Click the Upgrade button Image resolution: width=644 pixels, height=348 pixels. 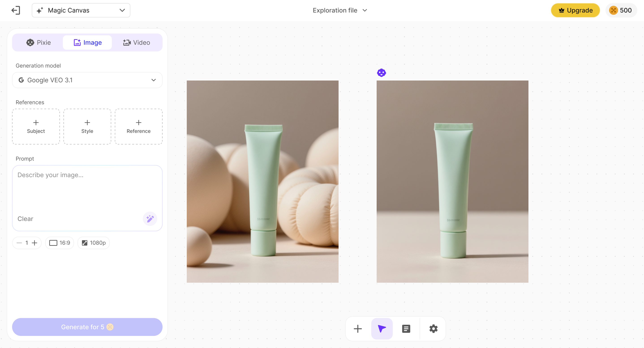click(x=575, y=10)
